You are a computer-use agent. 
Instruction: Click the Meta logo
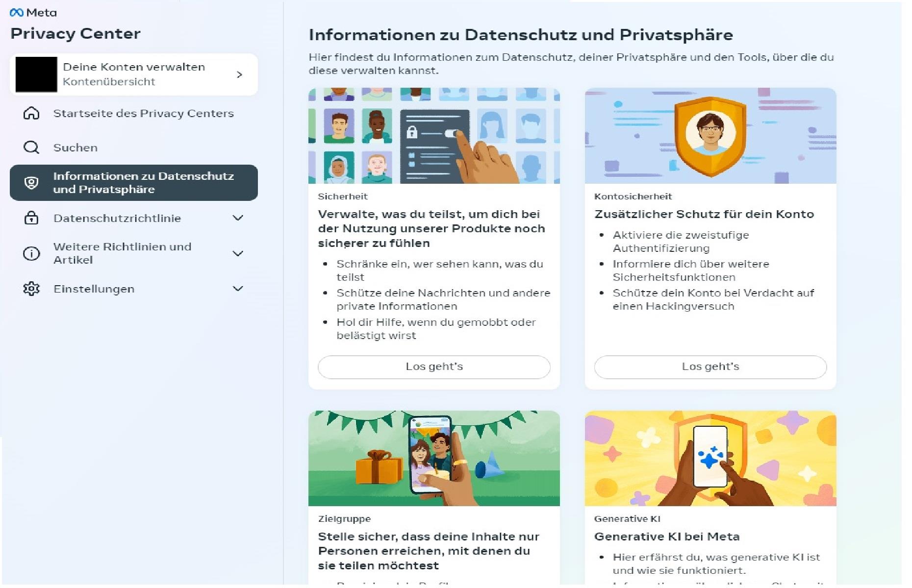[33, 13]
